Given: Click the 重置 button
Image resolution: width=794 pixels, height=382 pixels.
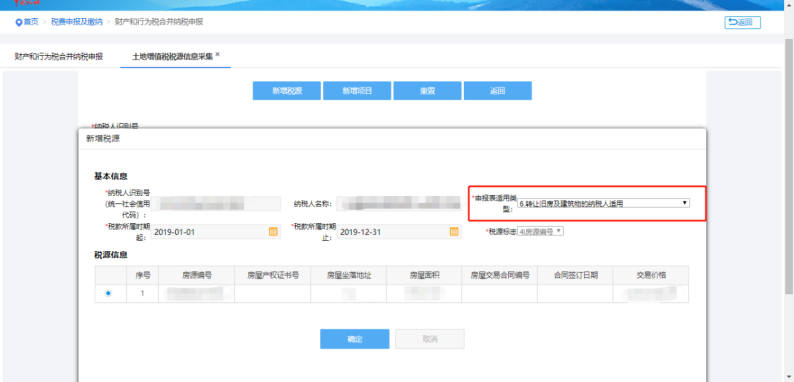Looking at the screenshot, I should coord(427,91).
